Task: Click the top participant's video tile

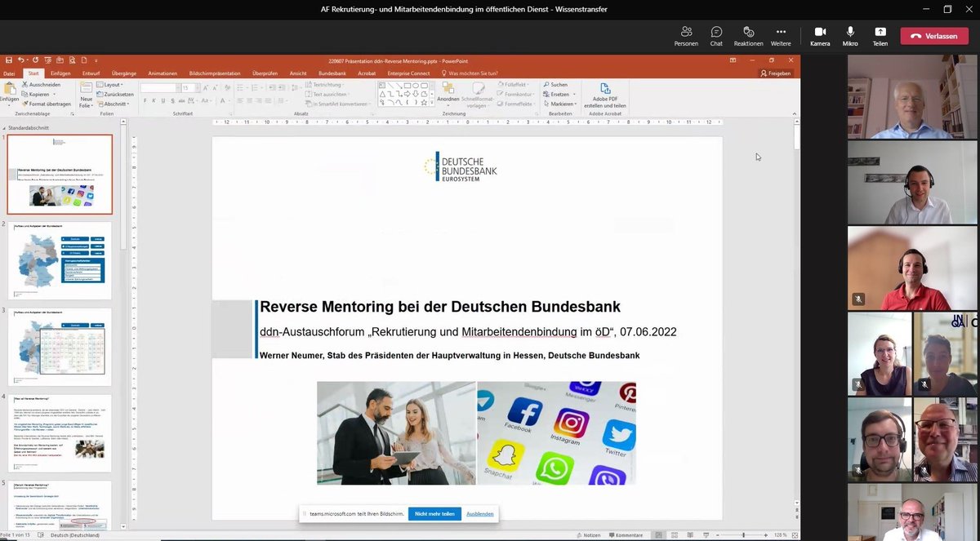Action: [x=912, y=97]
